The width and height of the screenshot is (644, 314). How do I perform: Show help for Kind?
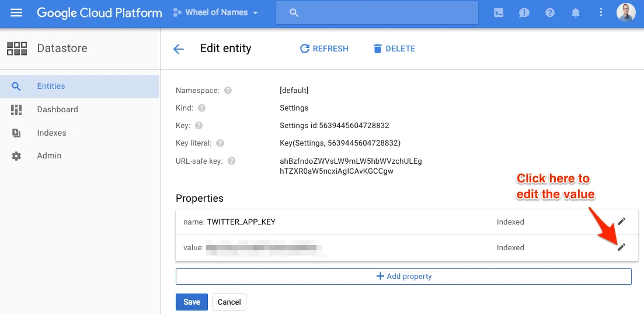pos(201,108)
